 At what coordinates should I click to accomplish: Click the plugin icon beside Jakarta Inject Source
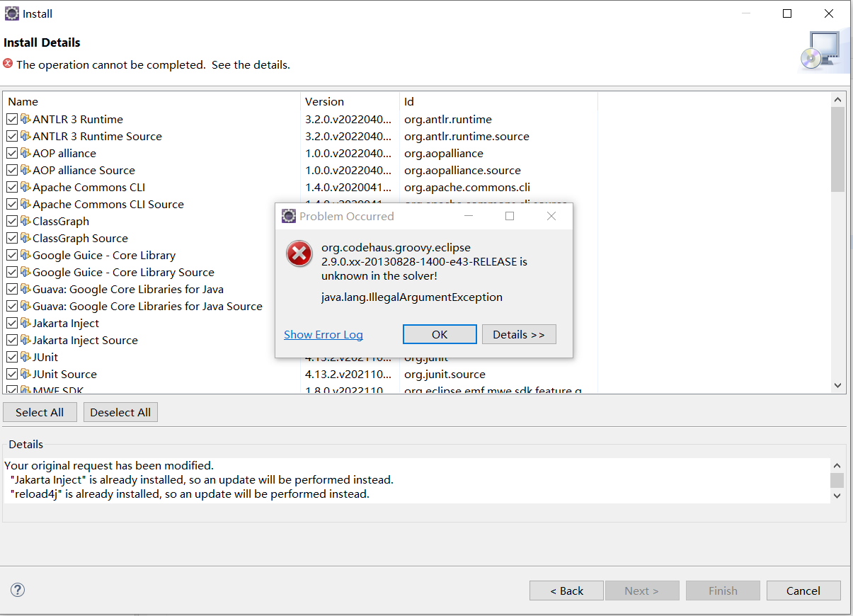pyautogui.click(x=25, y=340)
